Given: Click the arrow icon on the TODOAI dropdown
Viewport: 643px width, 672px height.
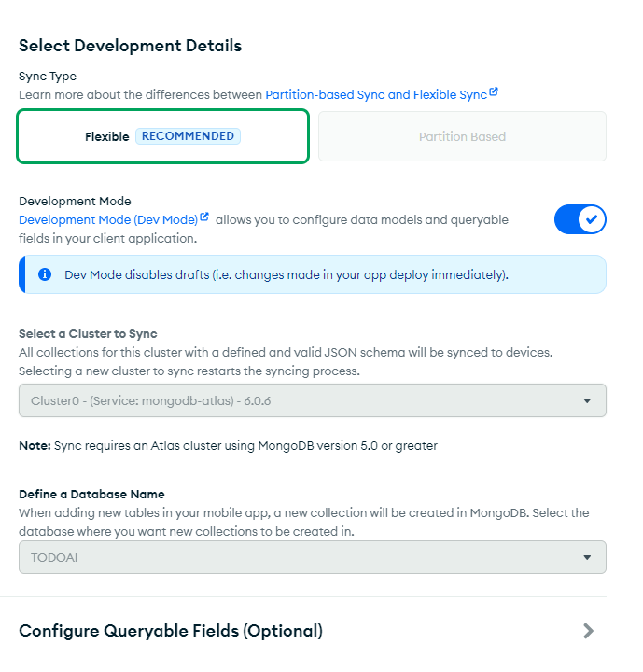Looking at the screenshot, I should (x=587, y=557).
